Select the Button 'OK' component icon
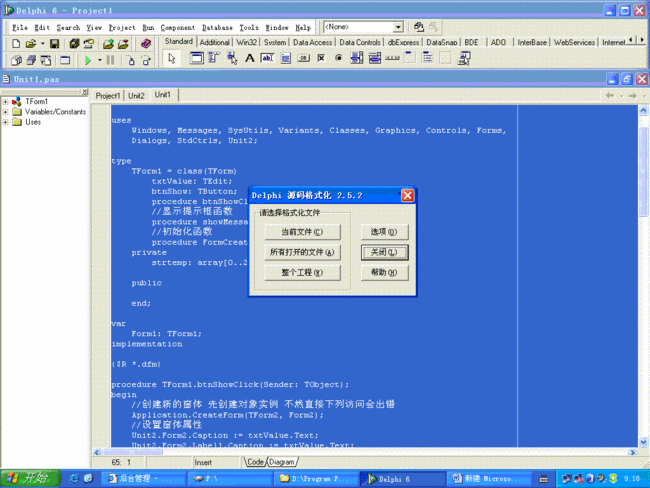Viewport: 650px width, 488px height. pos(303,58)
